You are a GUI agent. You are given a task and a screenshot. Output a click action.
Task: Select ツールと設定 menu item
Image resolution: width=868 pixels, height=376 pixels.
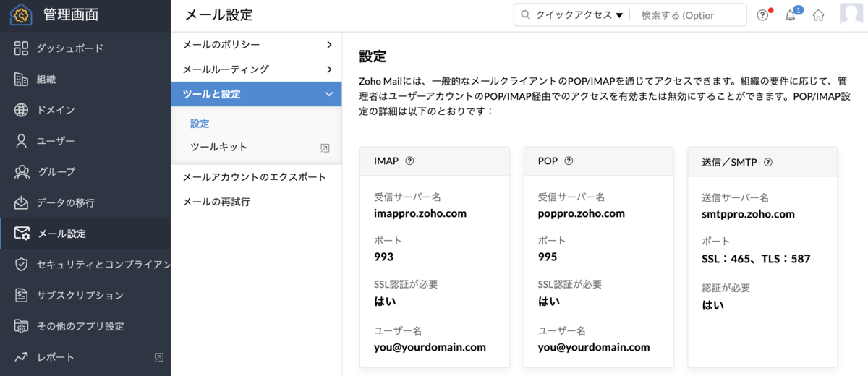tap(256, 94)
